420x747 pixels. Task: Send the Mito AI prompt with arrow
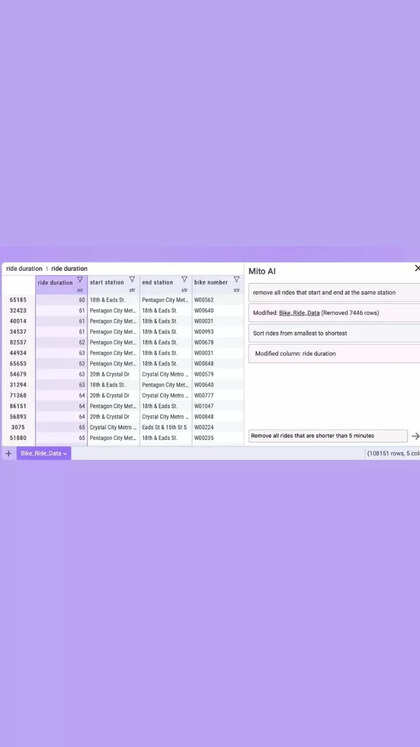pos(415,436)
